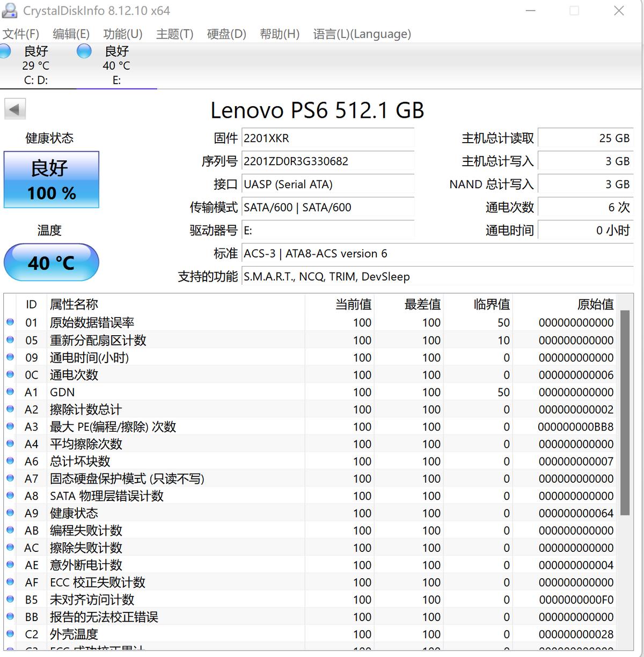Click the blue status dot beside ECC 校正失败计数
This screenshot has height=657, width=644.
[x=10, y=582]
